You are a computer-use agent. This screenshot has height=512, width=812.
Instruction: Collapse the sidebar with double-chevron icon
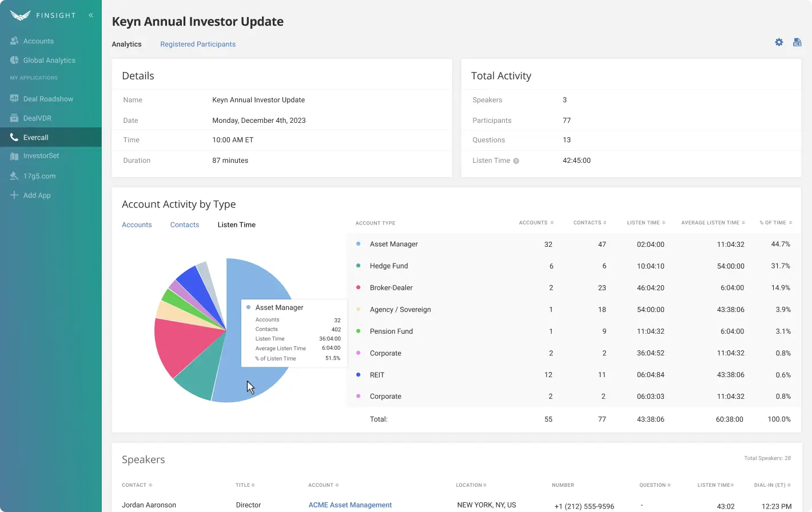[91, 15]
